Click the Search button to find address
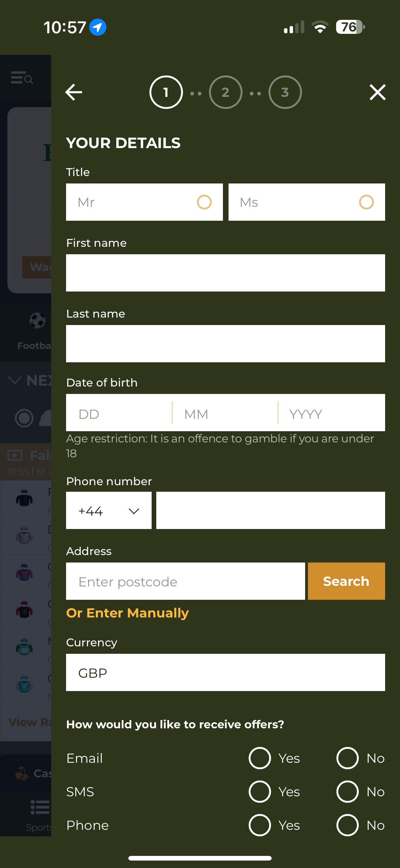Viewport: 400px width, 868px height. click(346, 581)
